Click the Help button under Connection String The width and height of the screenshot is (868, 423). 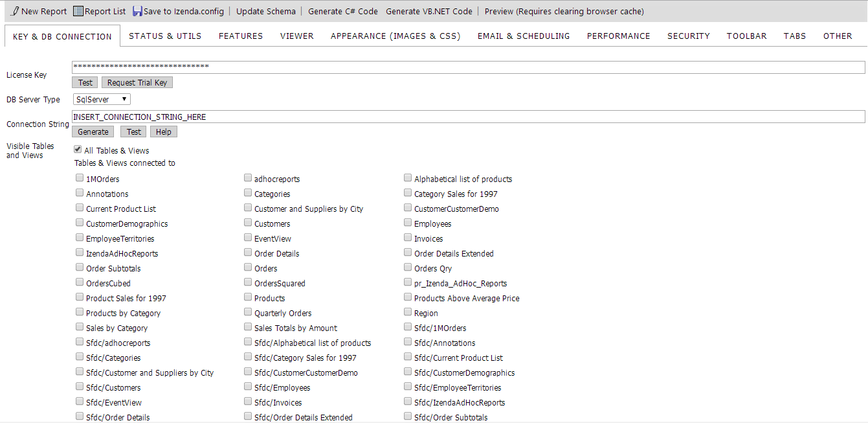(164, 131)
